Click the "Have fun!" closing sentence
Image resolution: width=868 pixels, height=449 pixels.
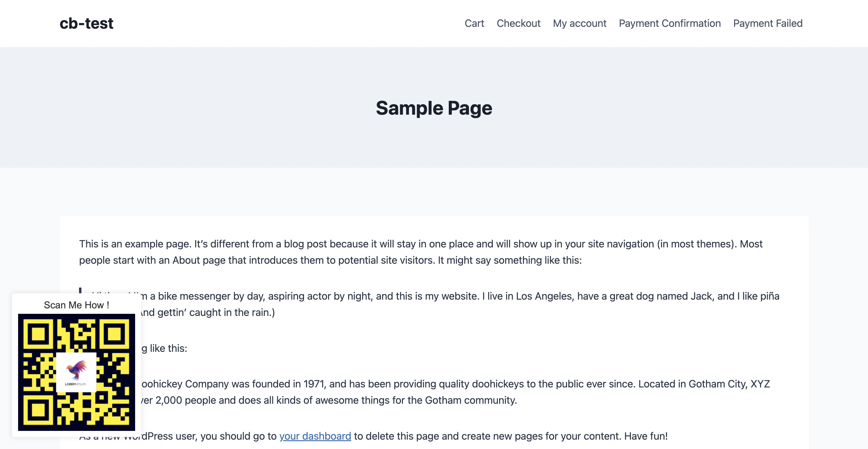(645, 436)
